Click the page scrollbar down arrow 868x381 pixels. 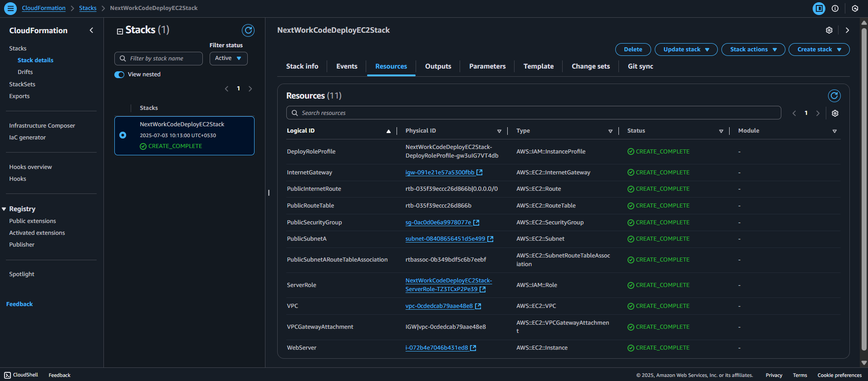pos(864,363)
